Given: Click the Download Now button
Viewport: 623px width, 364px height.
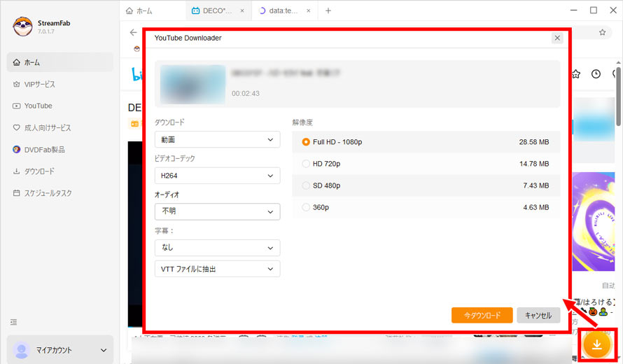Looking at the screenshot, I should point(482,315).
